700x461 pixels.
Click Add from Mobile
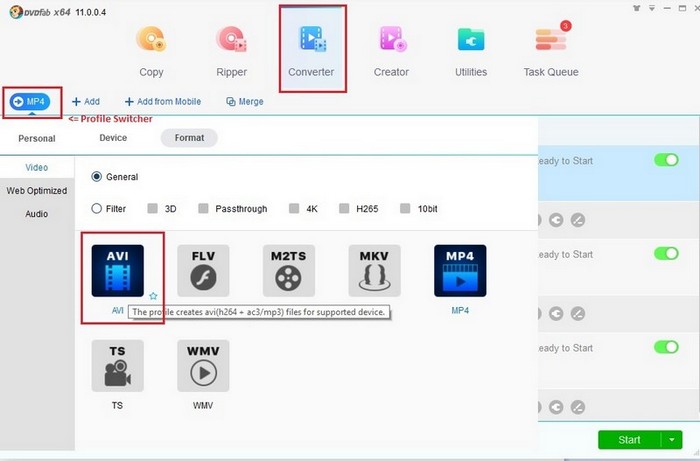click(163, 102)
